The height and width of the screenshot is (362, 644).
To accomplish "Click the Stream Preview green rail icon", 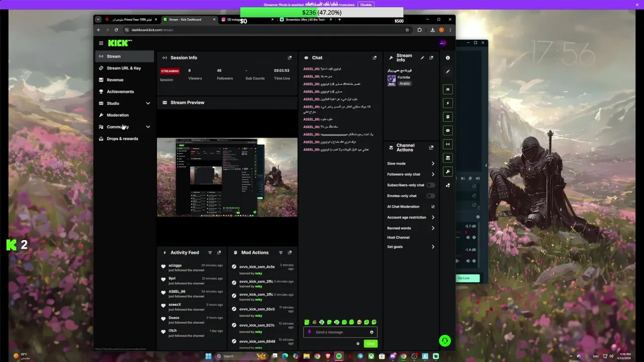I will tap(448, 89).
